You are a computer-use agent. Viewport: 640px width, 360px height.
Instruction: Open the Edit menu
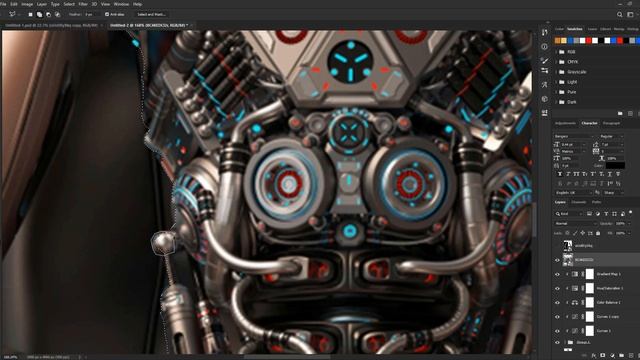13,4
